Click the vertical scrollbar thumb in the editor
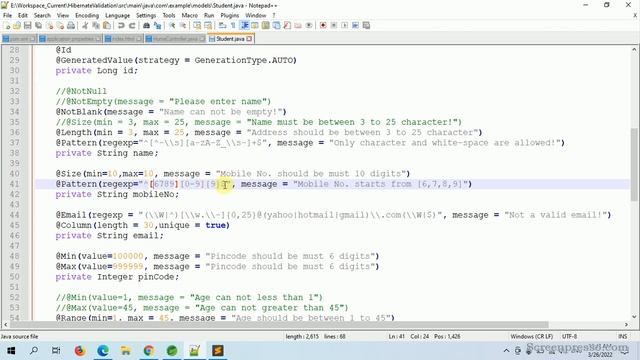Viewport: 640px width, 360px height. click(634, 164)
